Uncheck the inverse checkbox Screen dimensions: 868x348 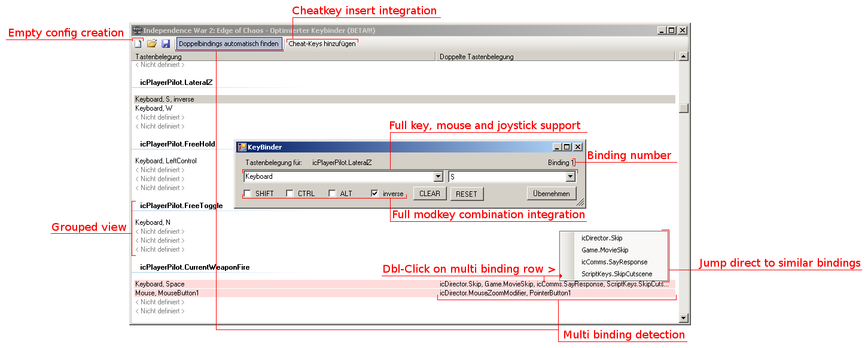tap(374, 194)
